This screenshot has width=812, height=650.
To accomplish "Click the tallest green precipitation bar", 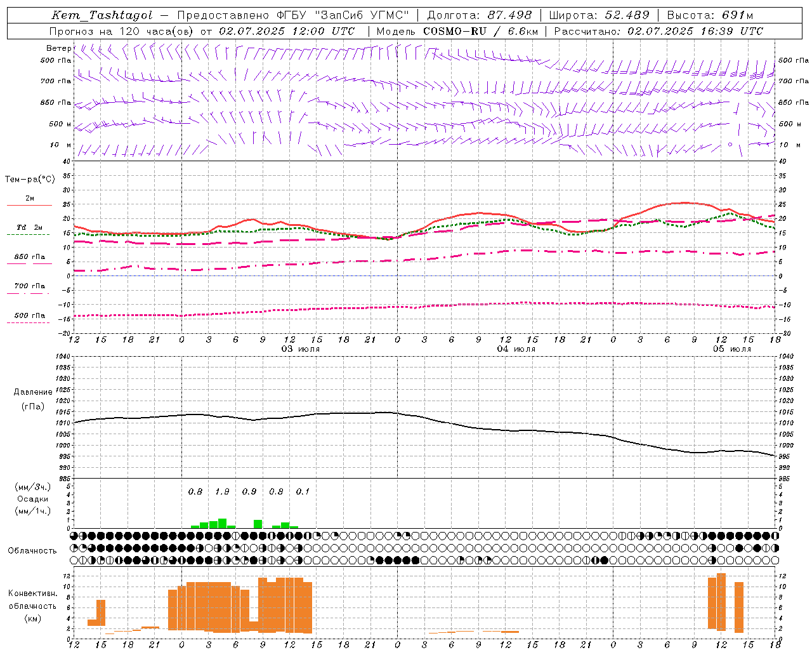I will point(222,524).
